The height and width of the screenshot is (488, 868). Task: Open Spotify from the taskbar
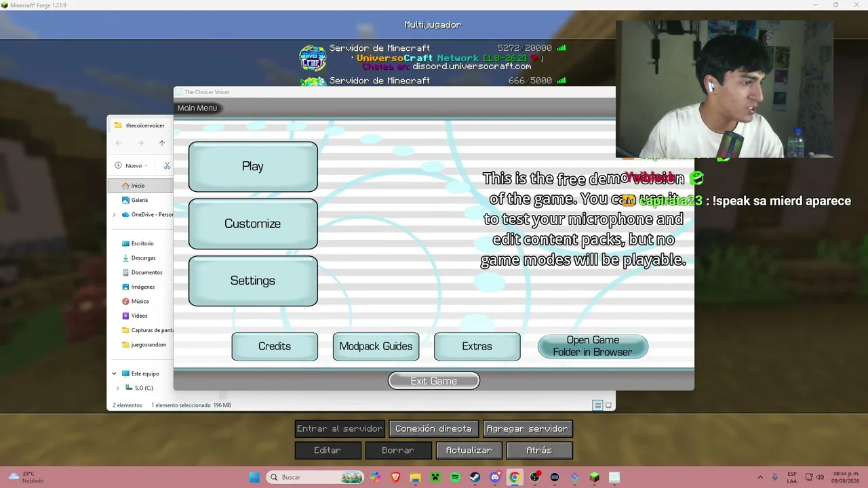click(x=455, y=477)
